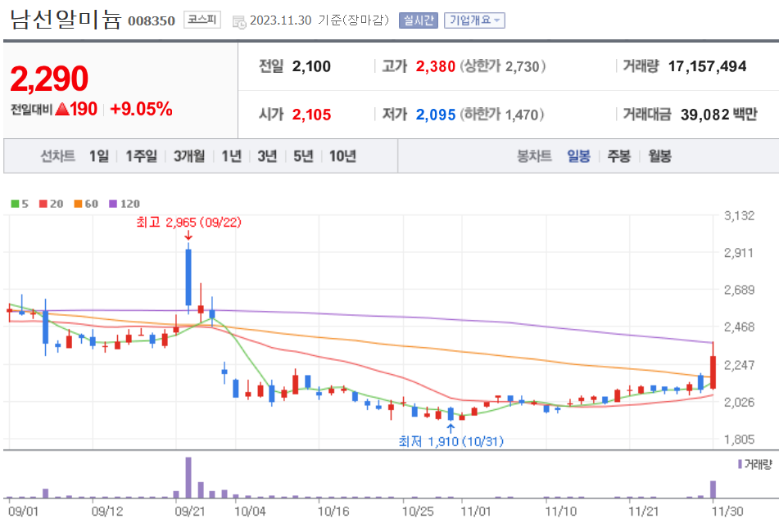Switch to the 1년 line chart
Viewport: 779px width, 532px height.
232,156
